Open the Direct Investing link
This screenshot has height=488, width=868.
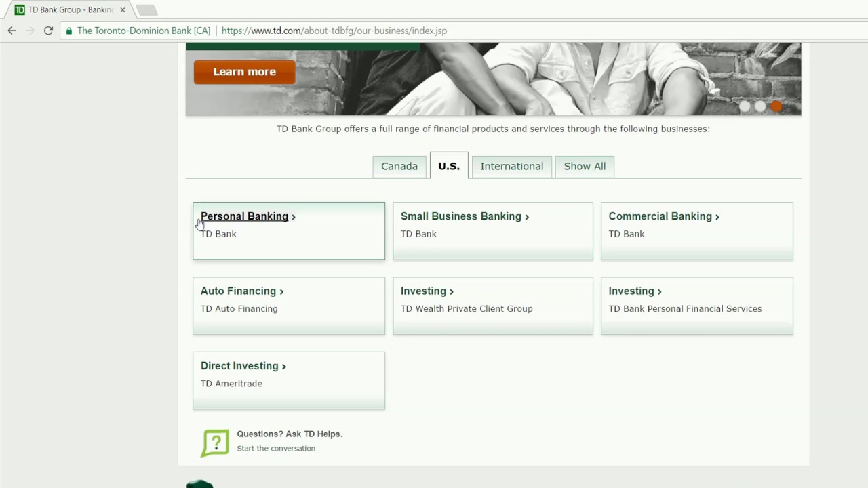coord(239,366)
